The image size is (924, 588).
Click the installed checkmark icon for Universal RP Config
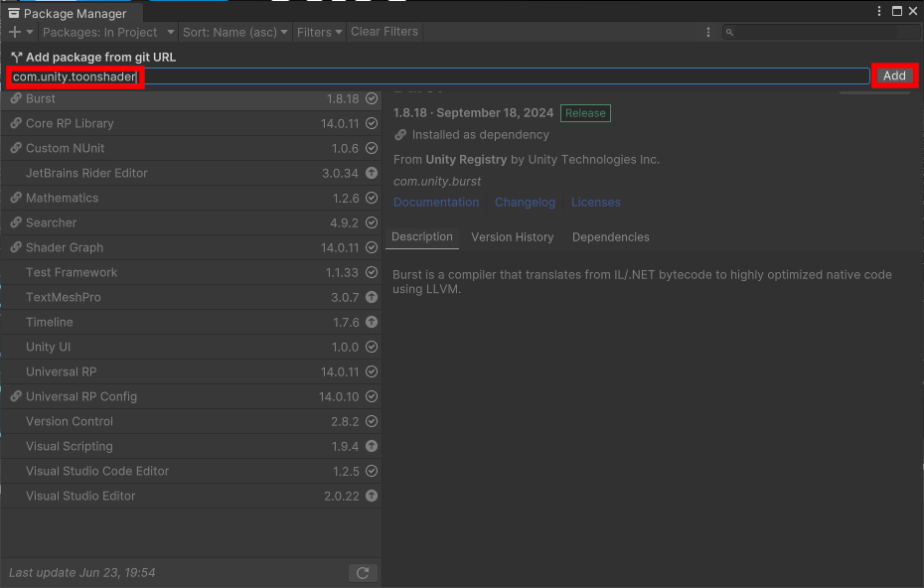pos(372,396)
